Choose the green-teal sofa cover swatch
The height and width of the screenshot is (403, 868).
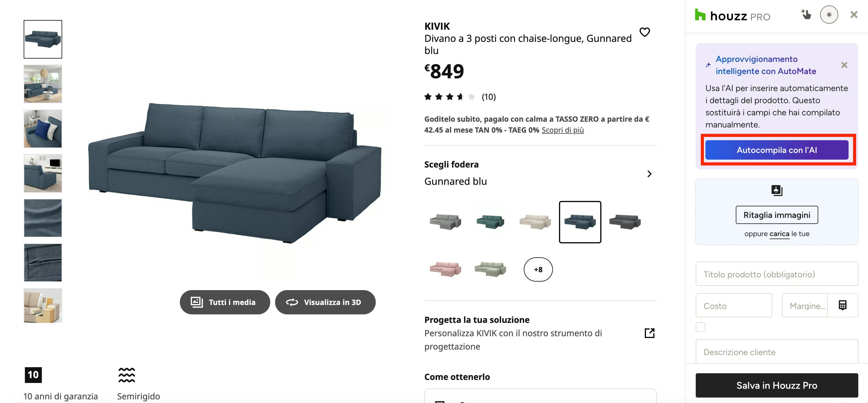pyautogui.click(x=490, y=222)
